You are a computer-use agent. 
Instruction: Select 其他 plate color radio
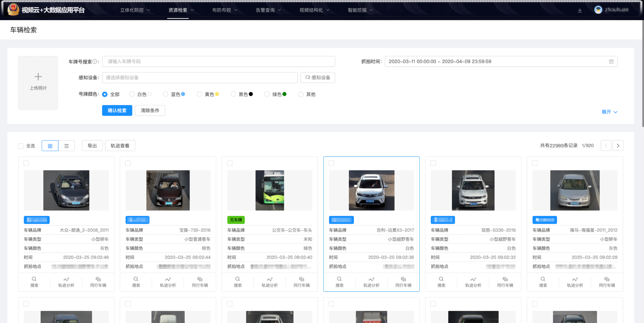(x=301, y=94)
